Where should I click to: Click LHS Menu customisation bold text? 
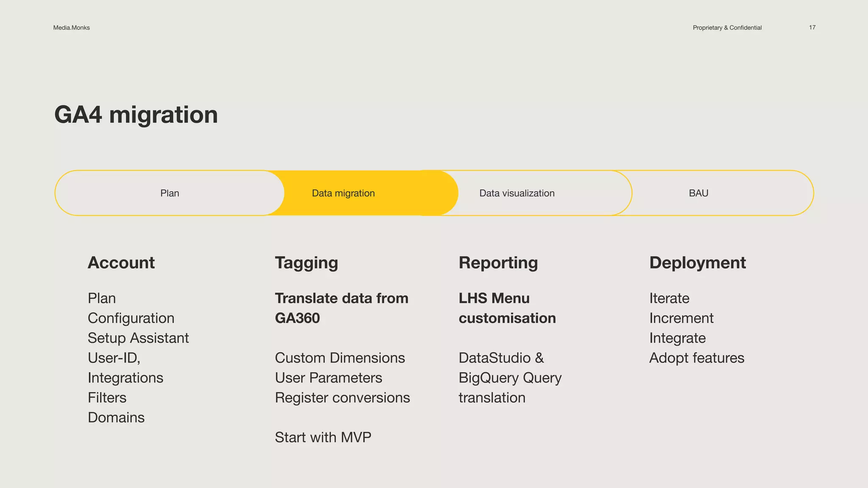(507, 308)
